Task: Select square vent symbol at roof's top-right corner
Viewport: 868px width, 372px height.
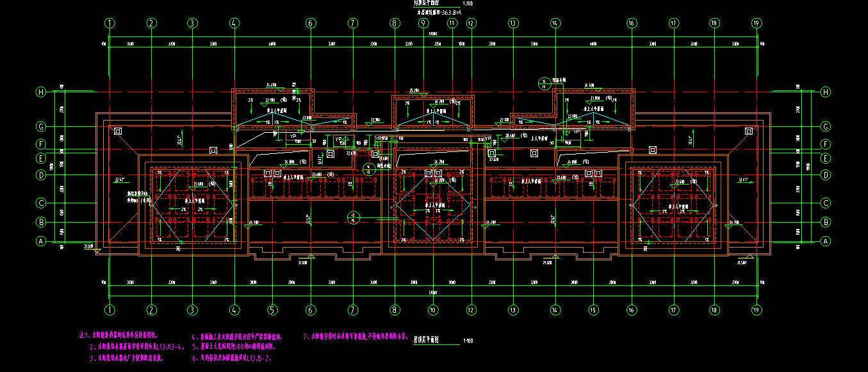Action: 749,131
